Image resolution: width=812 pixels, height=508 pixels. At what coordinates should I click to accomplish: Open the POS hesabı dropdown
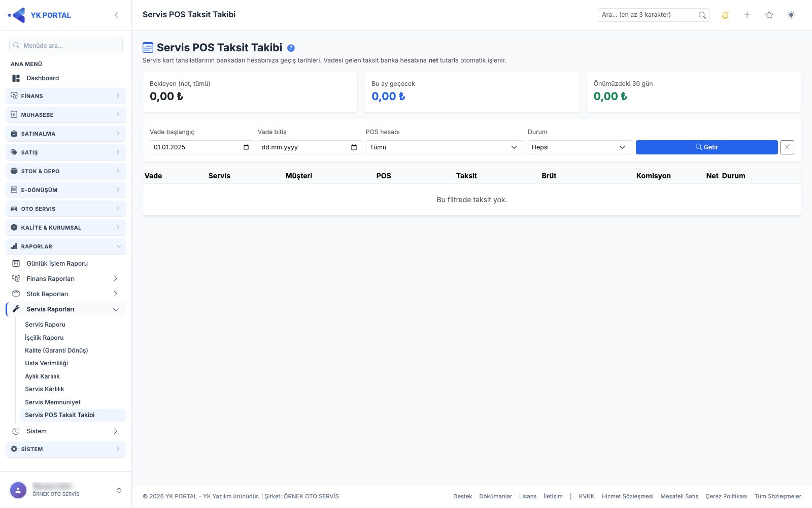pos(445,147)
